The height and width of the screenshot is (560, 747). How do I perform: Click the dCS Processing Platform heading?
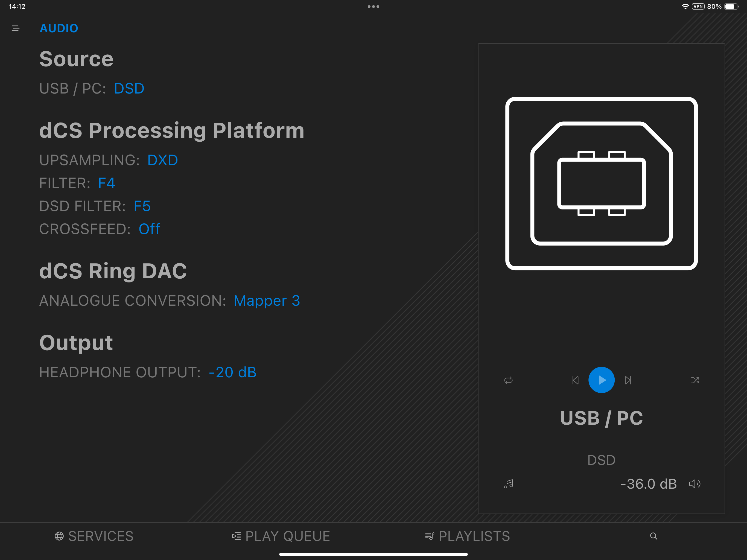pos(172,130)
